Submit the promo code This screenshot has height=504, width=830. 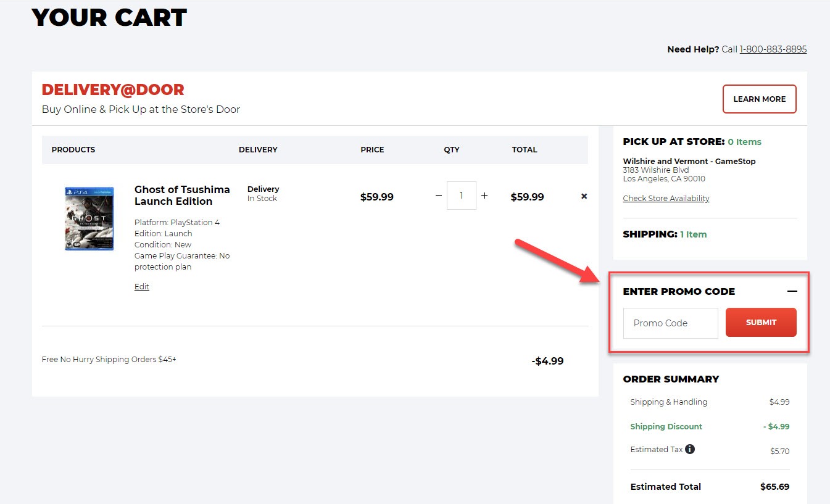[761, 323]
